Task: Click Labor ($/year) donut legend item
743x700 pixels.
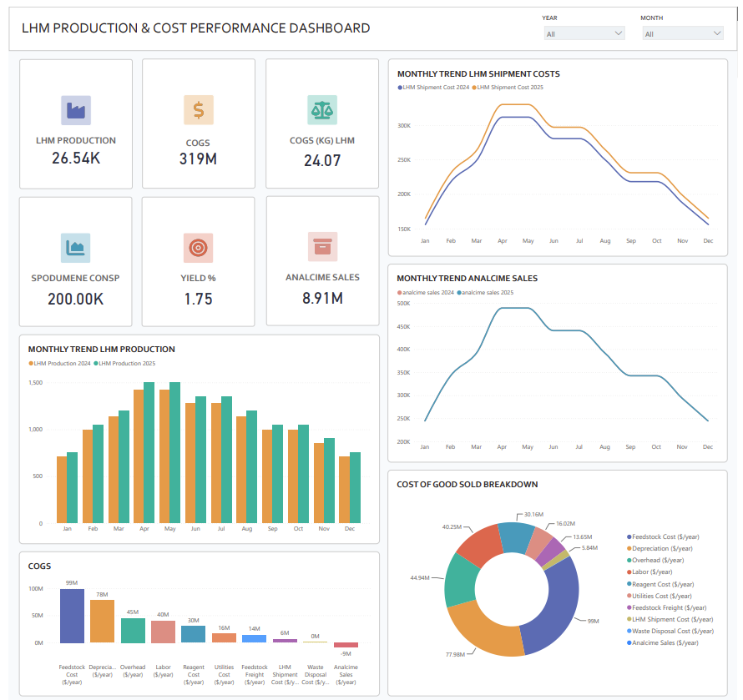Action: tap(649, 572)
